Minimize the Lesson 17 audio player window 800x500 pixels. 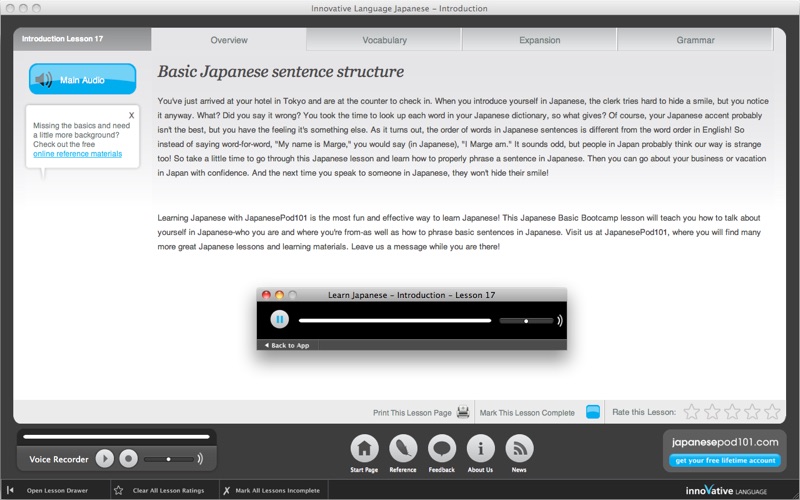tap(279, 295)
